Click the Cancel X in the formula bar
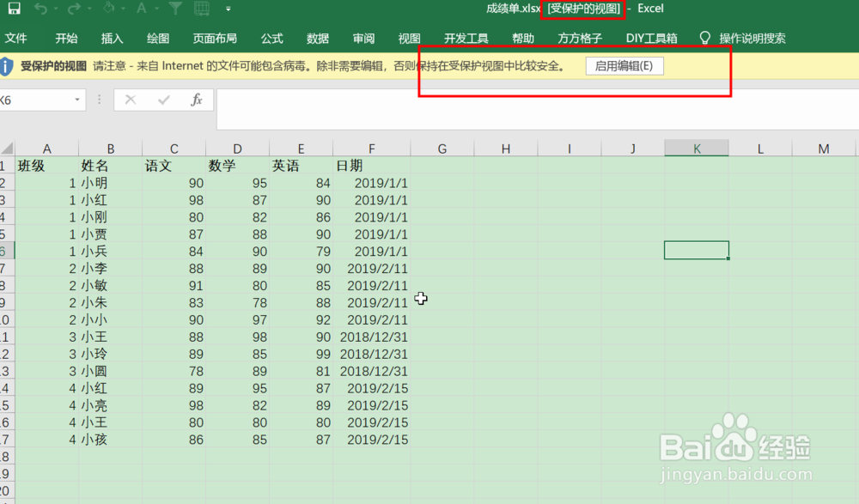 (131, 100)
